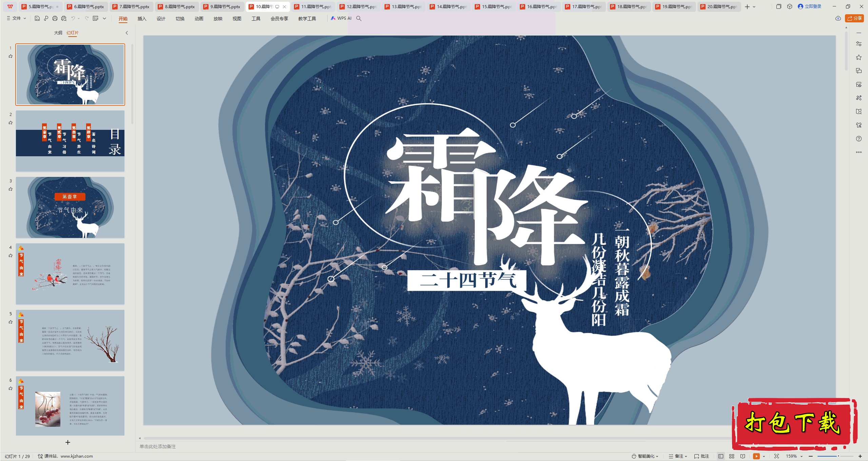Switch to reading view book icon
Image resolution: width=868 pixels, height=461 pixels.
(x=743, y=456)
